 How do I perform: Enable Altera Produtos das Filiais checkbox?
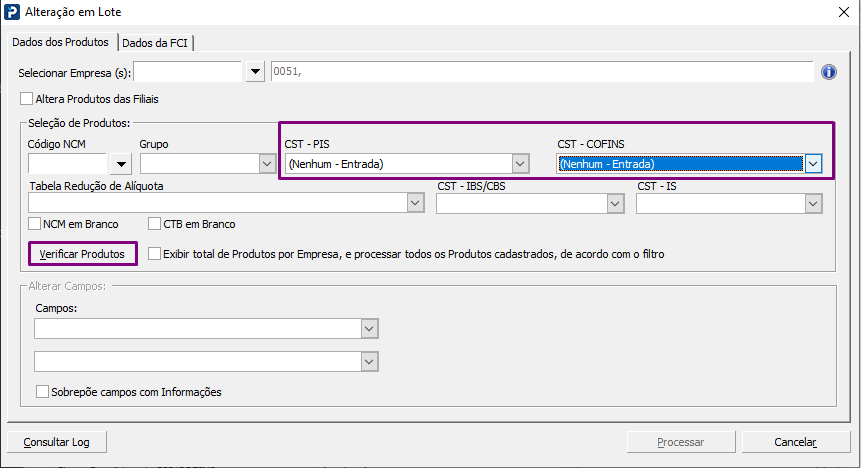tap(26, 99)
